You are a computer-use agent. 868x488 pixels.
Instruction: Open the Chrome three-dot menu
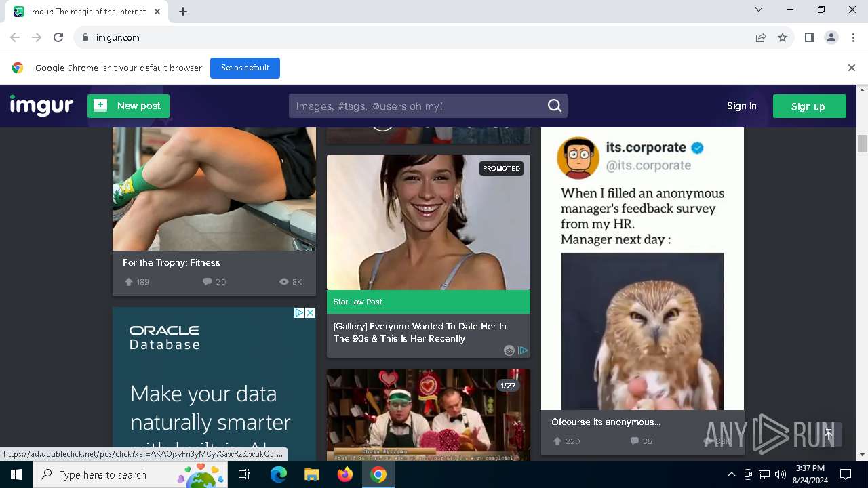(x=853, y=37)
